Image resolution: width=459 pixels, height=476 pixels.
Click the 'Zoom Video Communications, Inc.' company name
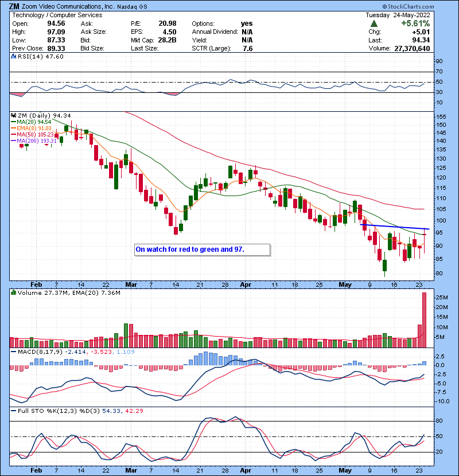click(68, 6)
